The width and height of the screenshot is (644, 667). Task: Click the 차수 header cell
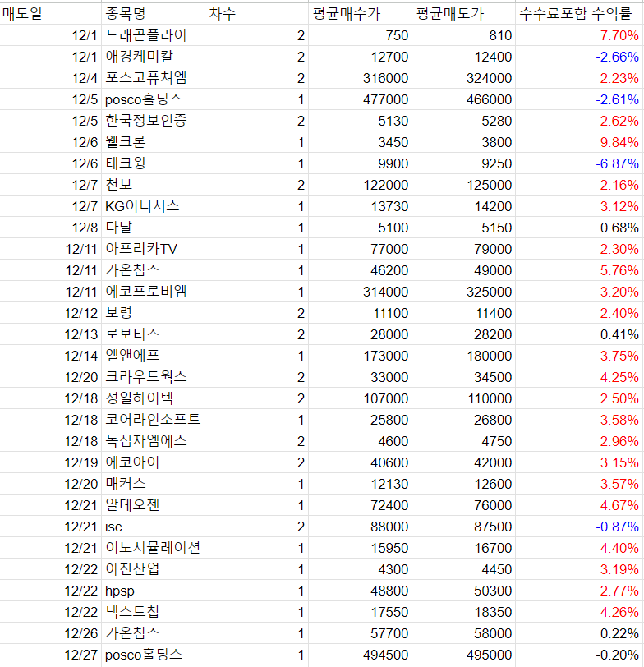256,14
